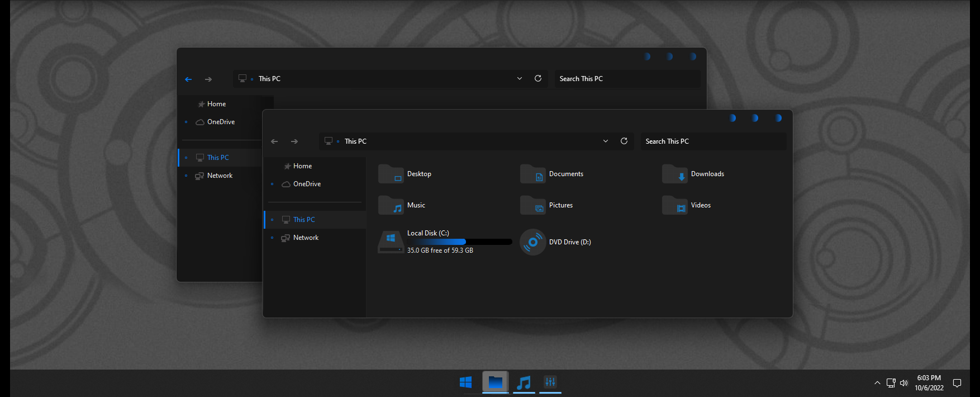Expand the OneDrive node in front sidebar
The width and height of the screenshot is (980, 397).
(x=272, y=184)
